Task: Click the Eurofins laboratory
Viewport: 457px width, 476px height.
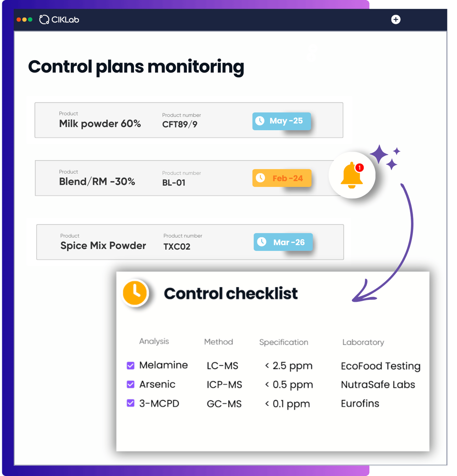Action: coord(360,404)
